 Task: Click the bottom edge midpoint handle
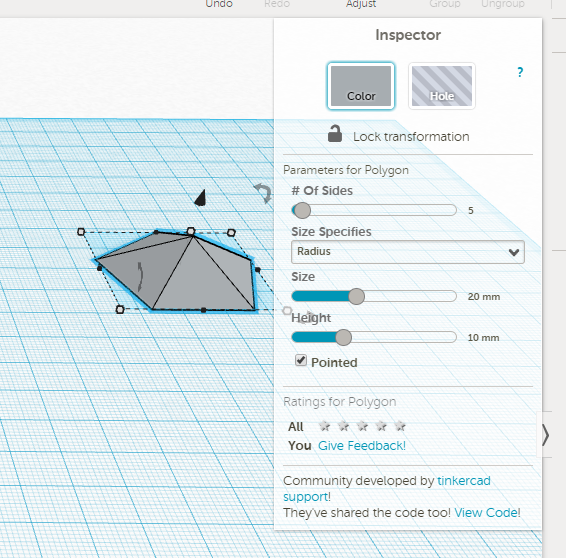point(204,310)
